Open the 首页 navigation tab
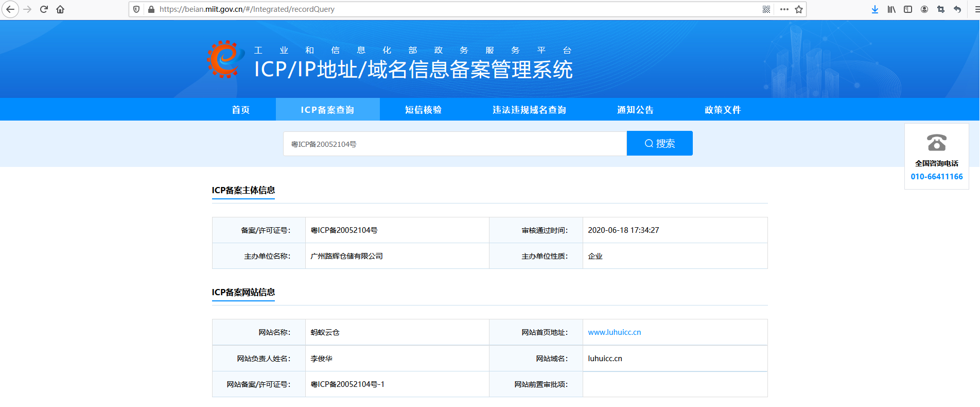Viewport: 980px width, 407px height. [x=241, y=110]
